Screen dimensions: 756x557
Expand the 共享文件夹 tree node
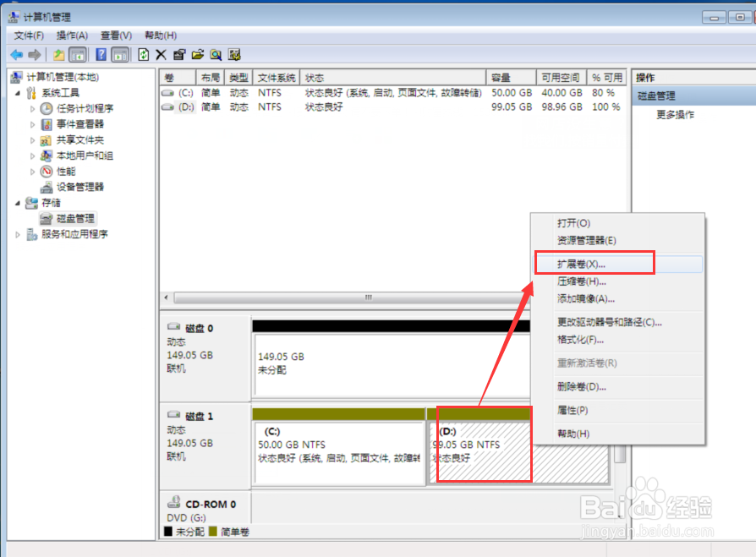(33, 140)
